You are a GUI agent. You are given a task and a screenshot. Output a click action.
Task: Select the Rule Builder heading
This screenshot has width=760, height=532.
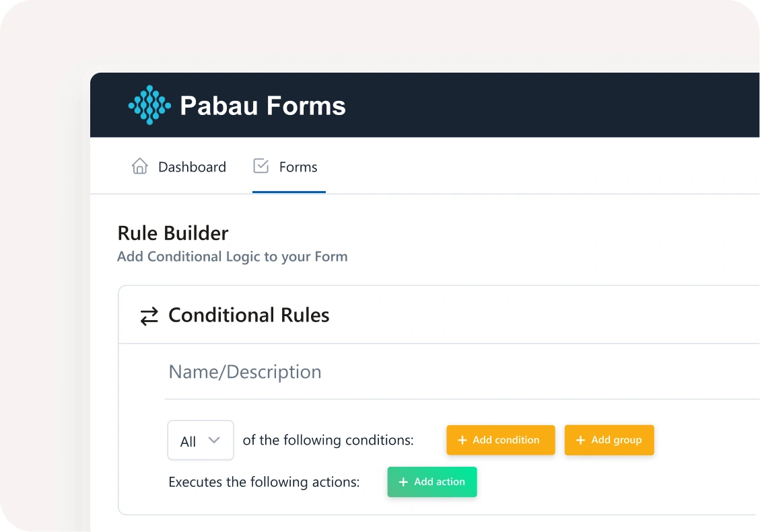pos(173,233)
